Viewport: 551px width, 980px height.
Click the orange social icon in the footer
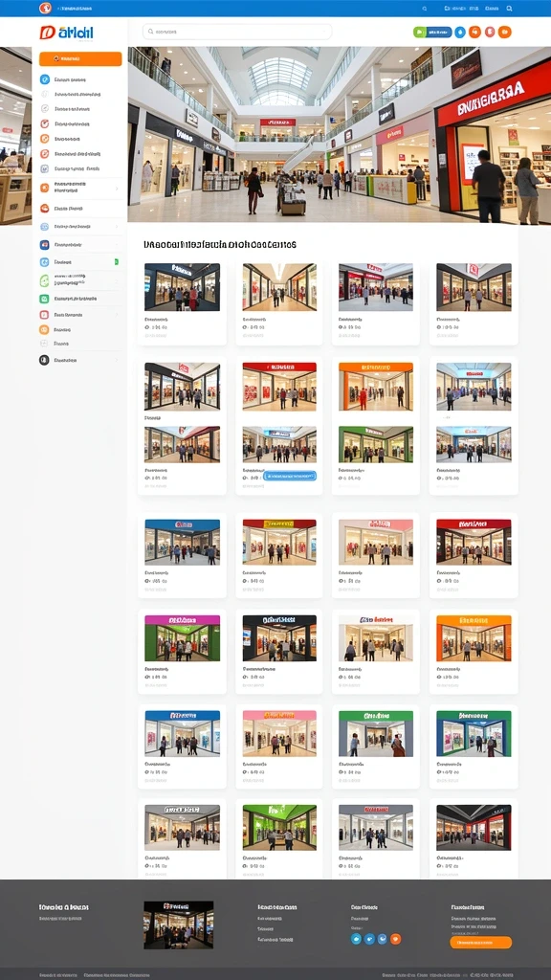pyautogui.click(x=395, y=939)
